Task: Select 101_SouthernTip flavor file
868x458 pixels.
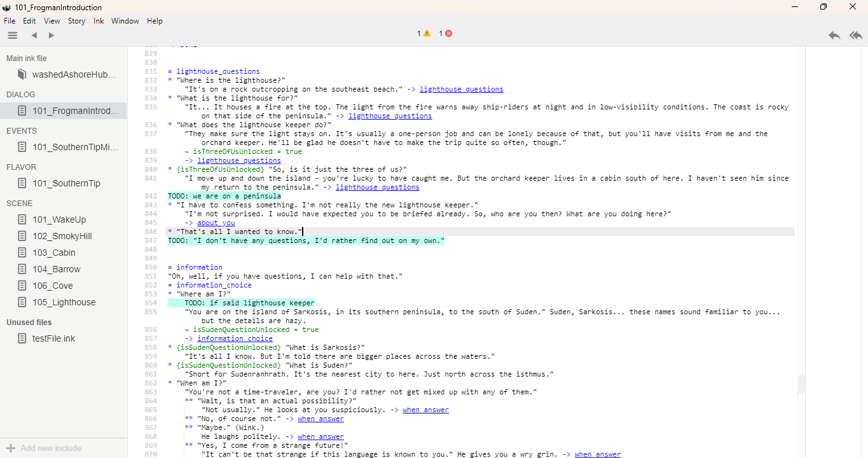Action: coord(66,183)
